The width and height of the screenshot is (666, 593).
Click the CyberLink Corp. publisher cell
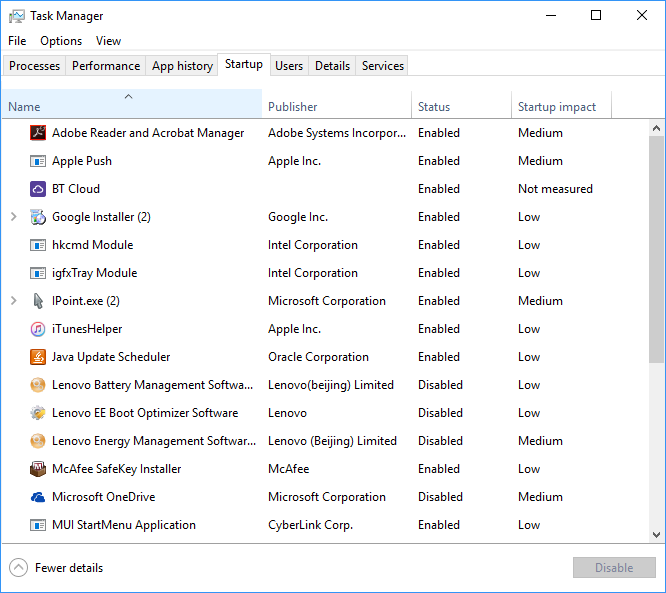point(310,525)
